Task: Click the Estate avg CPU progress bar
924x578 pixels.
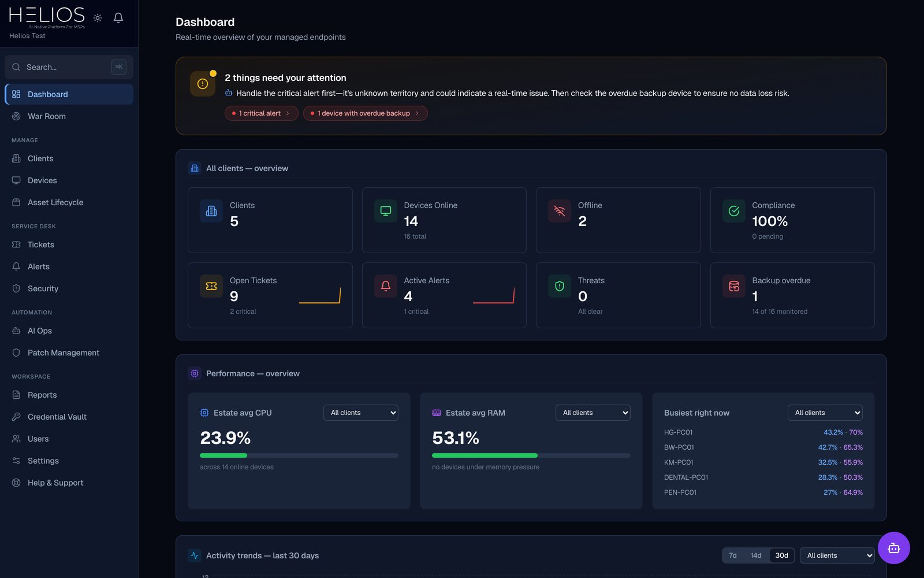Action: pos(299,455)
